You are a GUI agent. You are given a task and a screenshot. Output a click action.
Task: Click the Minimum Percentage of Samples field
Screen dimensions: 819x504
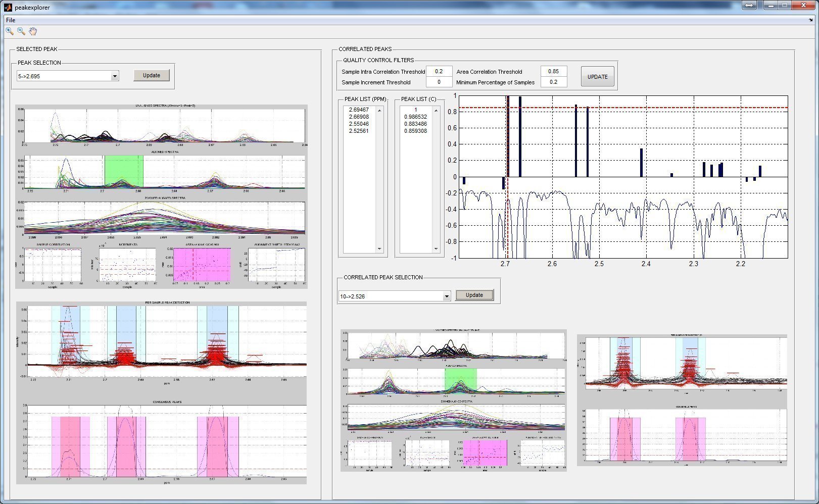(553, 82)
